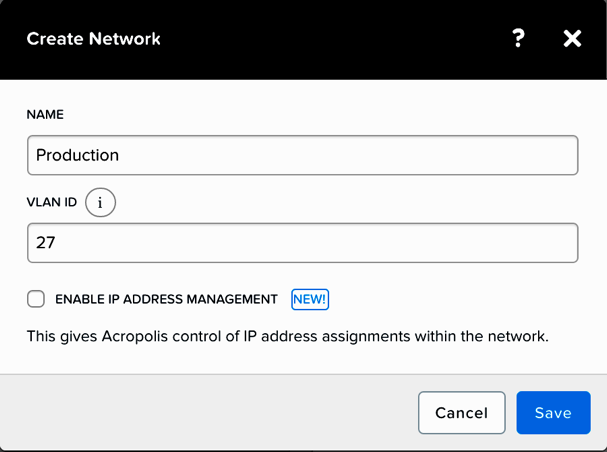Open help via the question mark icon
Screen dimensions: 607x452
click(518, 38)
